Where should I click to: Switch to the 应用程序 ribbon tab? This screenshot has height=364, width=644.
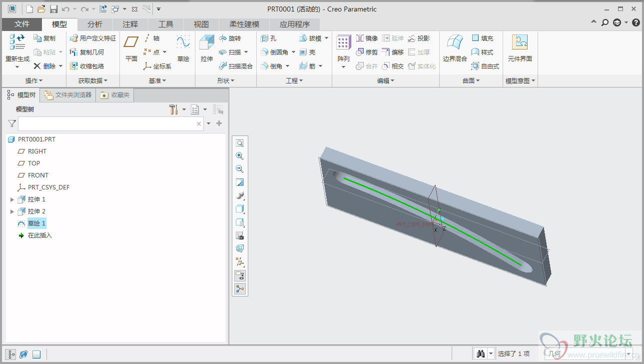click(295, 24)
